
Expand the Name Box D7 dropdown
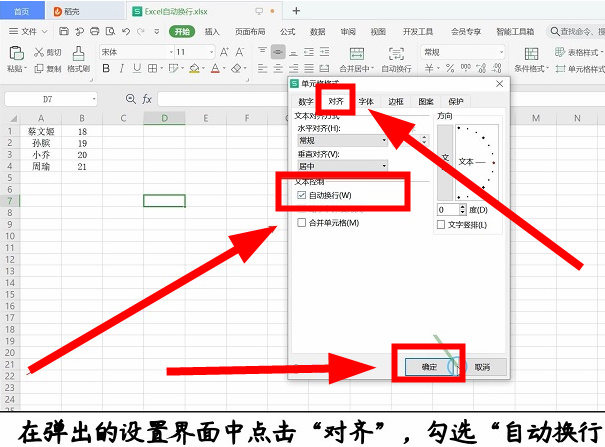(x=94, y=99)
